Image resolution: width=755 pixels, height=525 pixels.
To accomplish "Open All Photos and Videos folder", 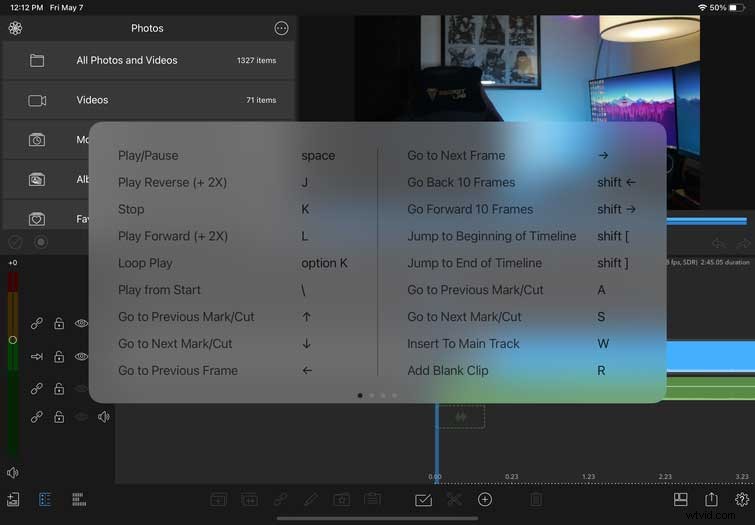I will [x=148, y=60].
